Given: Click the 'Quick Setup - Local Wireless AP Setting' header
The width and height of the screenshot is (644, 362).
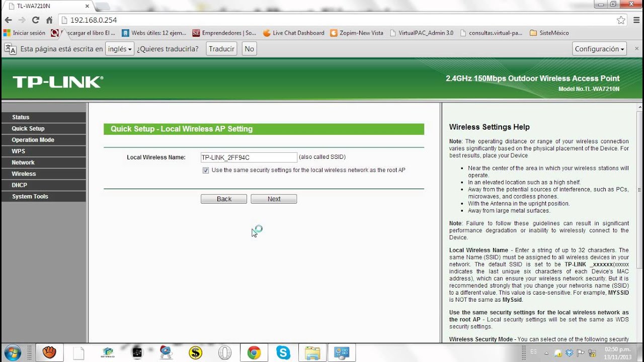Looking at the screenshot, I should coord(182,129).
